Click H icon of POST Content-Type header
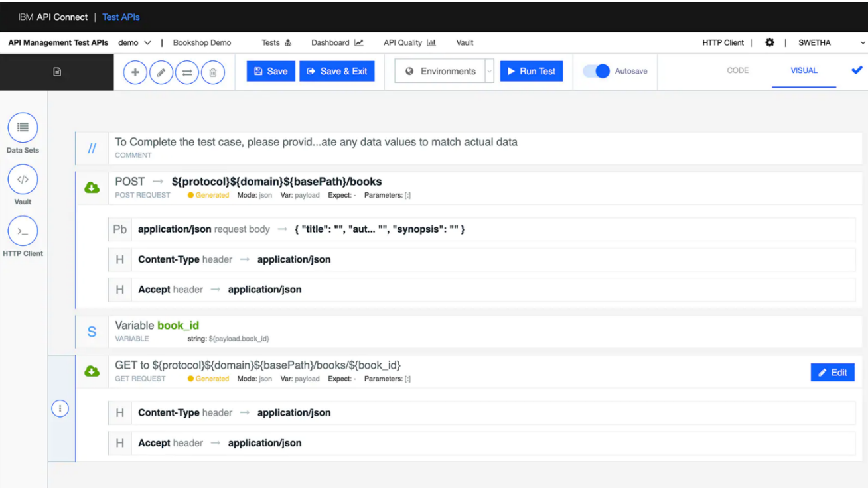Viewport: 868px width, 488px height. pyautogui.click(x=119, y=260)
